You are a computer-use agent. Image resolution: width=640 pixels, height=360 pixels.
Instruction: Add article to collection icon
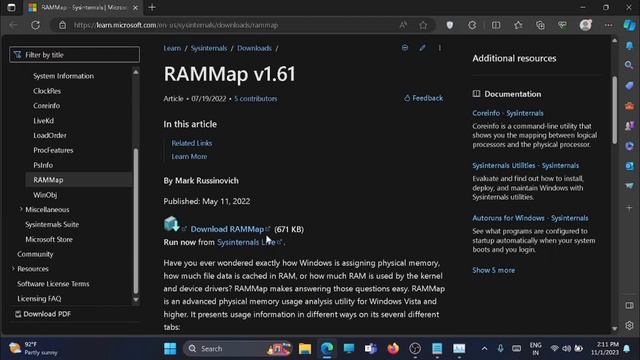tap(405, 48)
